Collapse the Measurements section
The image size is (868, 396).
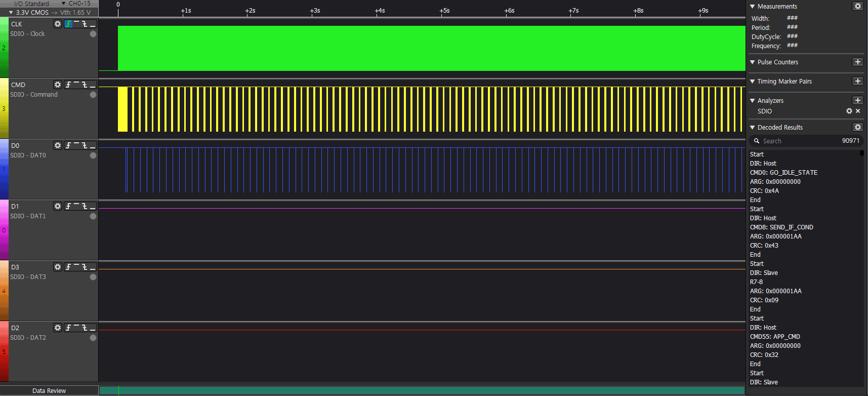click(753, 7)
